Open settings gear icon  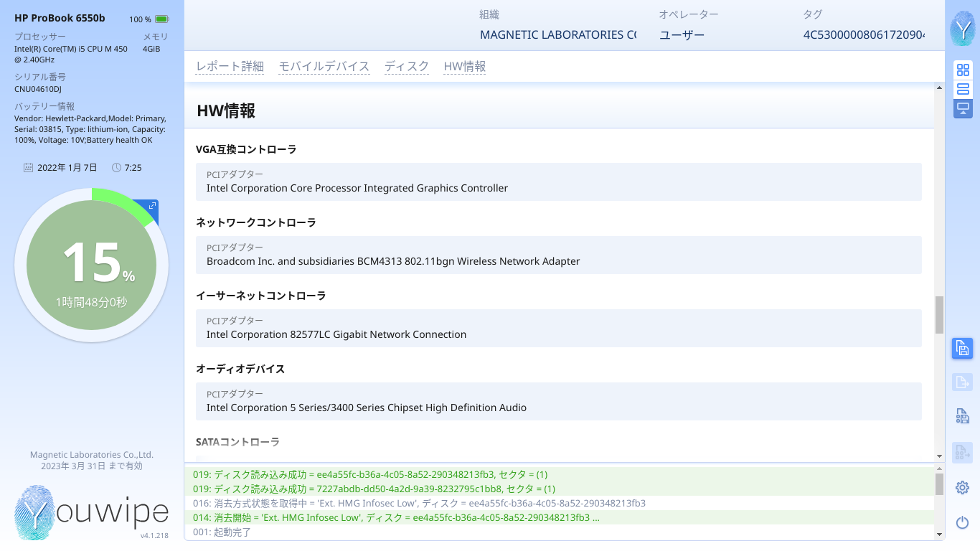tap(962, 488)
